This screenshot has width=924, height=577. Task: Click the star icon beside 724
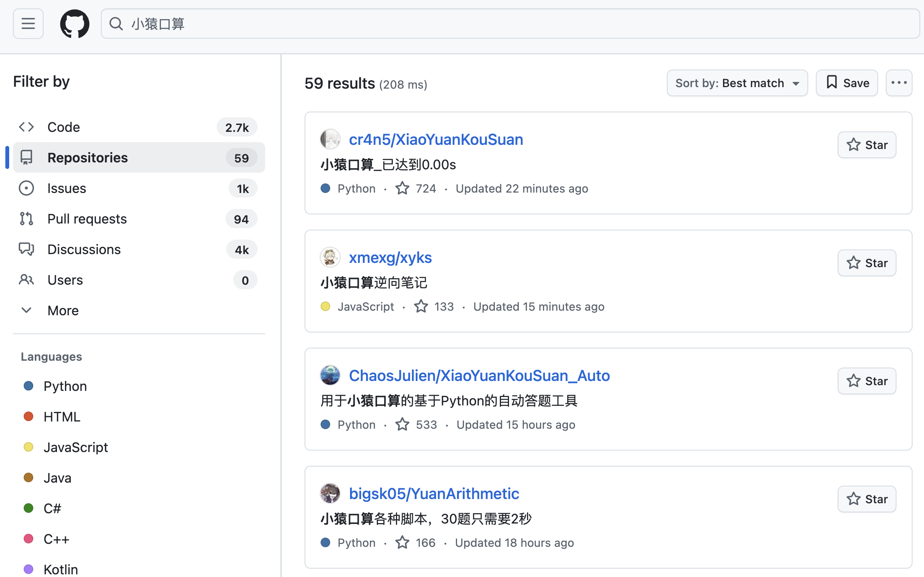click(402, 188)
